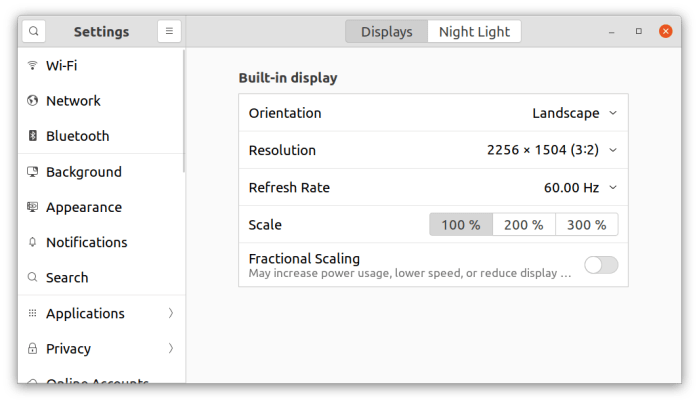Select the Displays tab

point(387,32)
